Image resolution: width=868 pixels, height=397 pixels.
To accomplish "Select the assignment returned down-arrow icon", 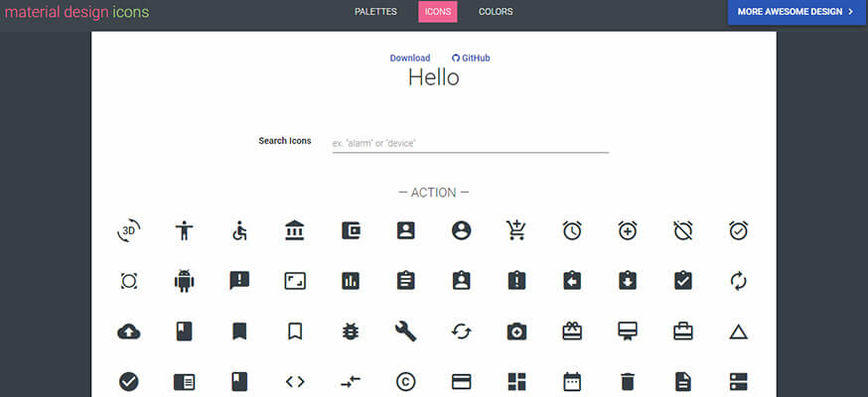I will pos(628,280).
